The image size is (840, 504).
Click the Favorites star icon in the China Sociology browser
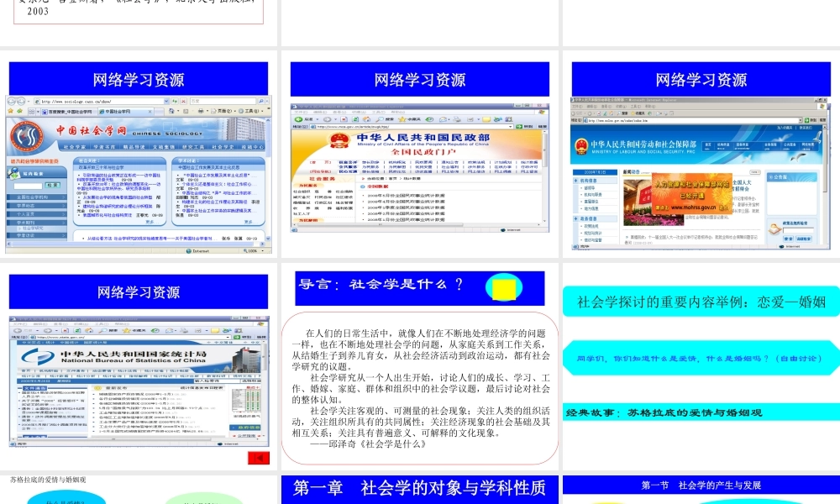8,109
